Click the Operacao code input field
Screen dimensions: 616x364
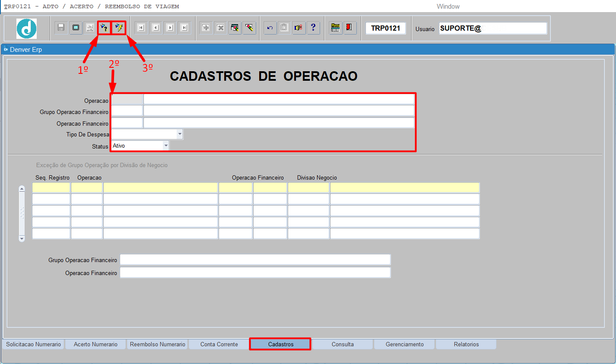tap(127, 99)
